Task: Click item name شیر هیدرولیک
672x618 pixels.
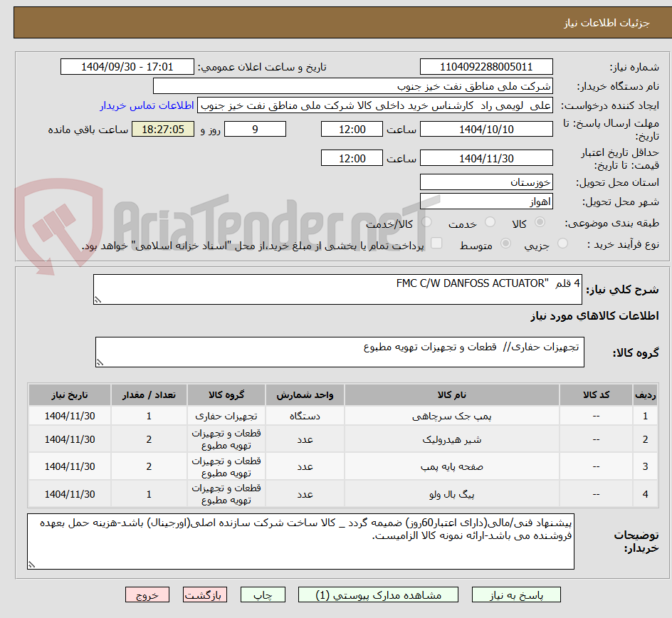Action: [x=452, y=440]
